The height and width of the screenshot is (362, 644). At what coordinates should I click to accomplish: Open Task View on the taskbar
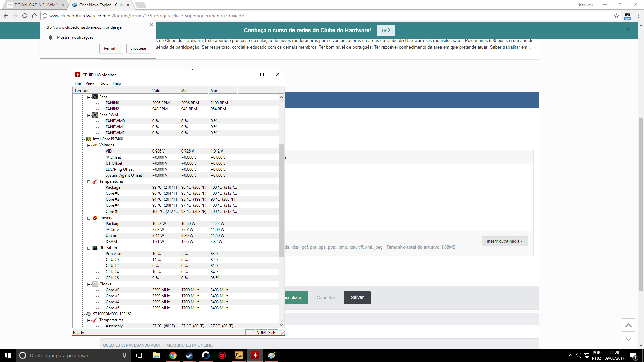pyautogui.click(x=140, y=355)
